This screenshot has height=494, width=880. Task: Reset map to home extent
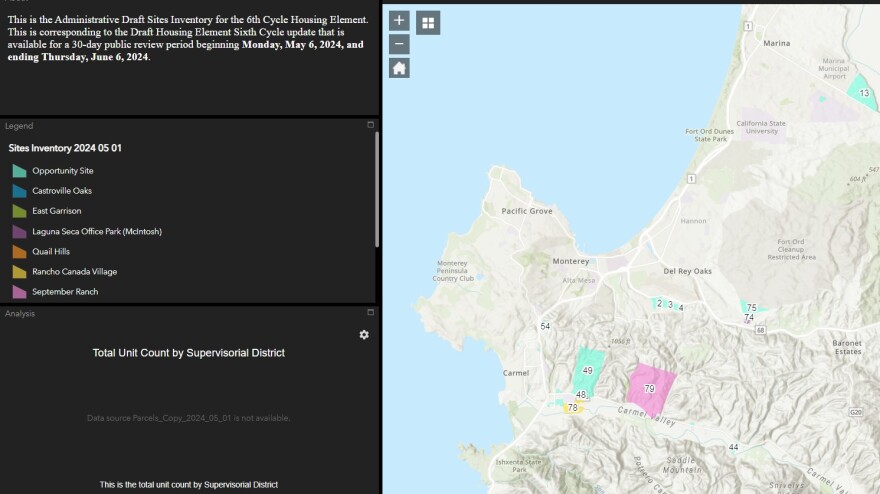pyautogui.click(x=399, y=68)
